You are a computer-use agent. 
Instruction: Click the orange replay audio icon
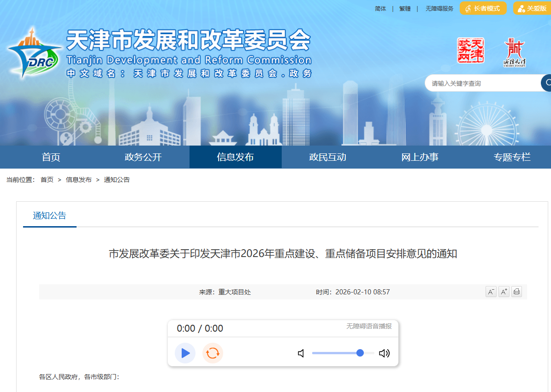click(x=213, y=353)
